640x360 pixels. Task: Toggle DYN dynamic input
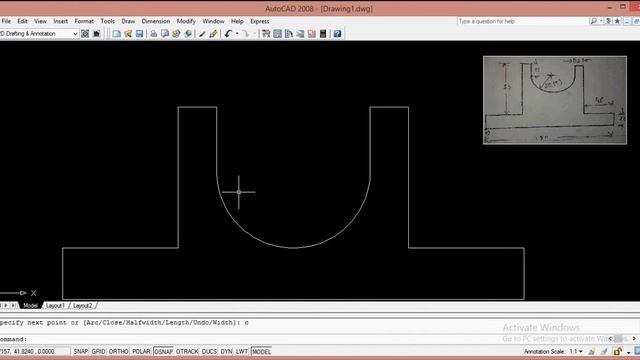[226, 351]
